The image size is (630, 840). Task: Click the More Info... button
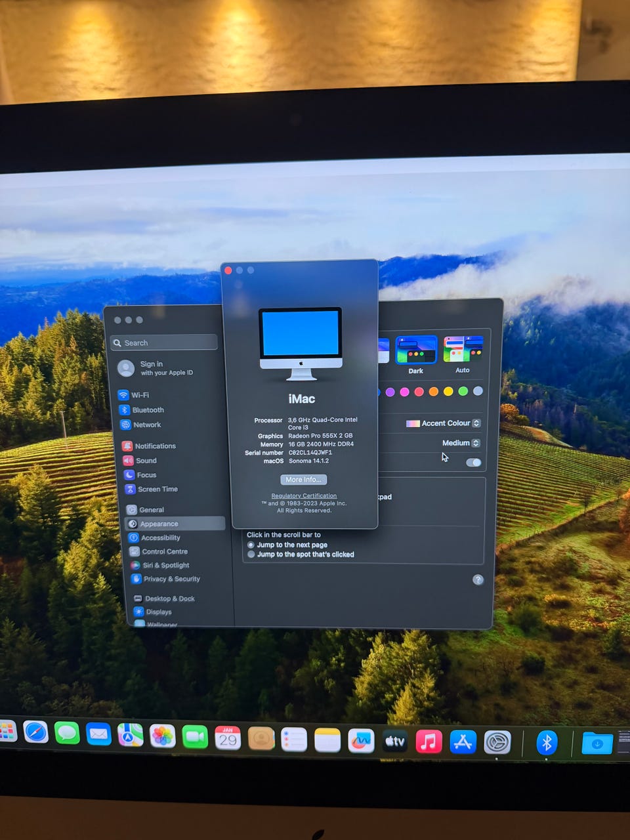tap(303, 480)
